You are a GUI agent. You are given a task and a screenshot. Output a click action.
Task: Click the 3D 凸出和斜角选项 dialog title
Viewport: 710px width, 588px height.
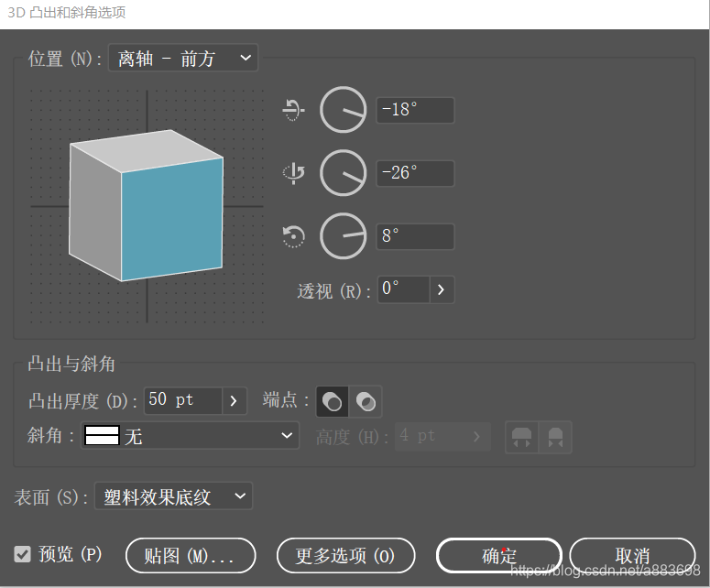tap(67, 12)
